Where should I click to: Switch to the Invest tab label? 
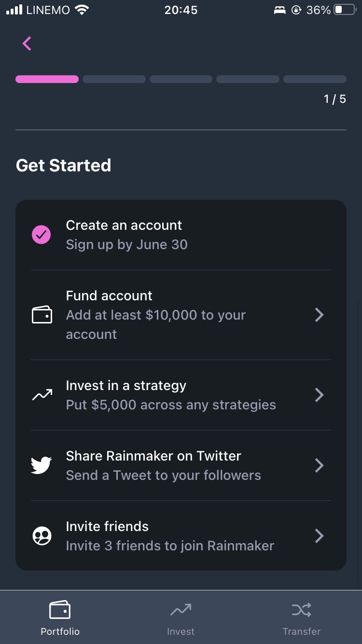[x=181, y=631]
